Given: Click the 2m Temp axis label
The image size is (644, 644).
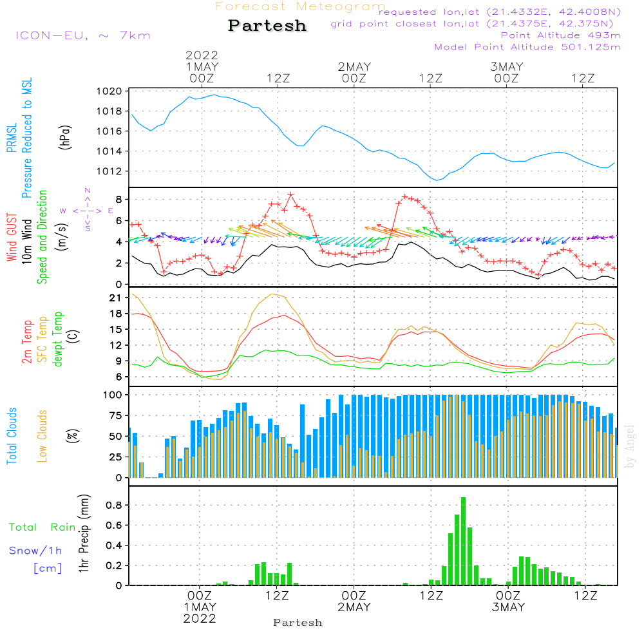Looking at the screenshot, I should click(26, 342).
